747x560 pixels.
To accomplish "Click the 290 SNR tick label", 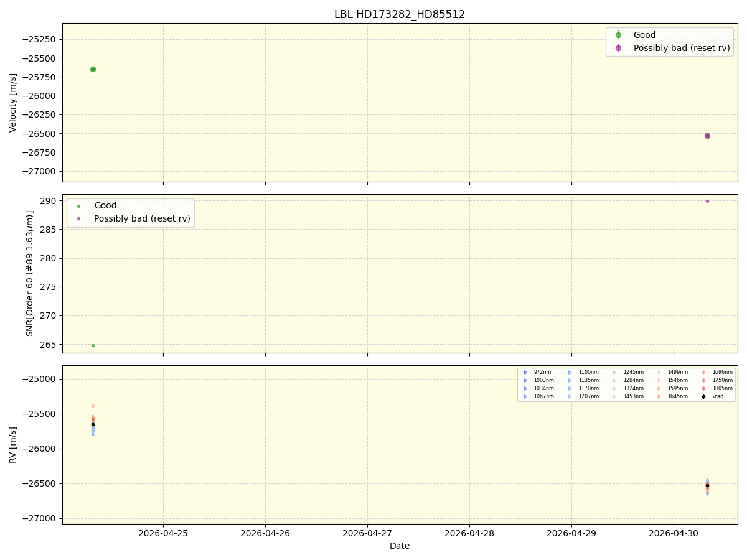I will click(x=49, y=201).
